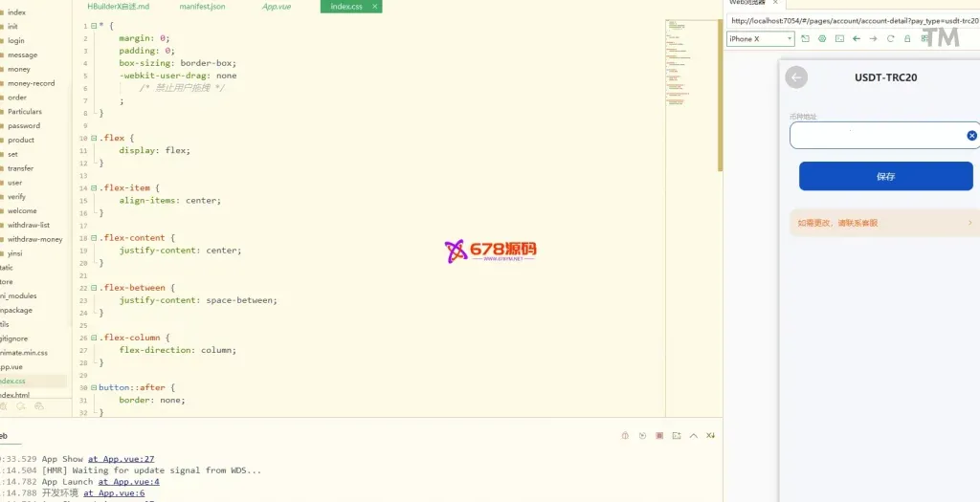Open the App.vue editor tab
Viewport: 980px width, 502px height.
click(278, 6)
